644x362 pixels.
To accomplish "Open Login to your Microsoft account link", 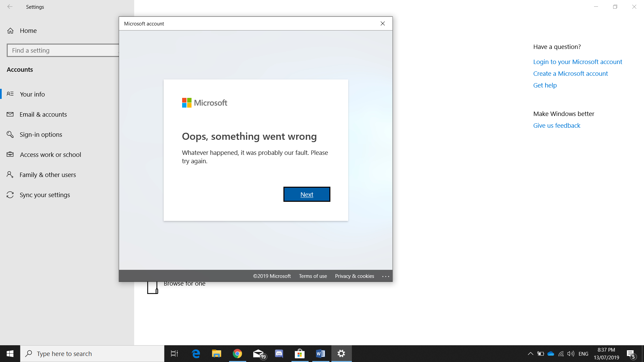I will click(x=578, y=62).
